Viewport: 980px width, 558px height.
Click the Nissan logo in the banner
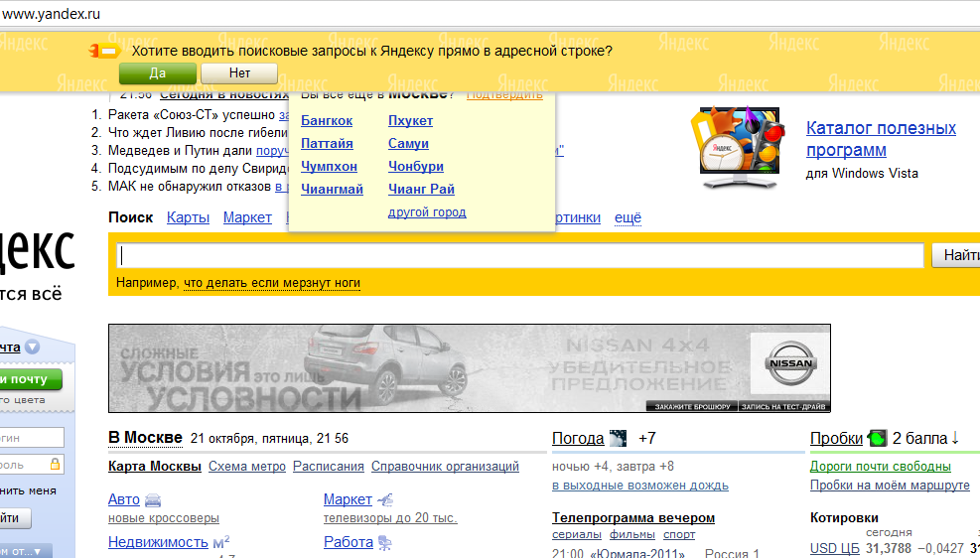tap(790, 363)
